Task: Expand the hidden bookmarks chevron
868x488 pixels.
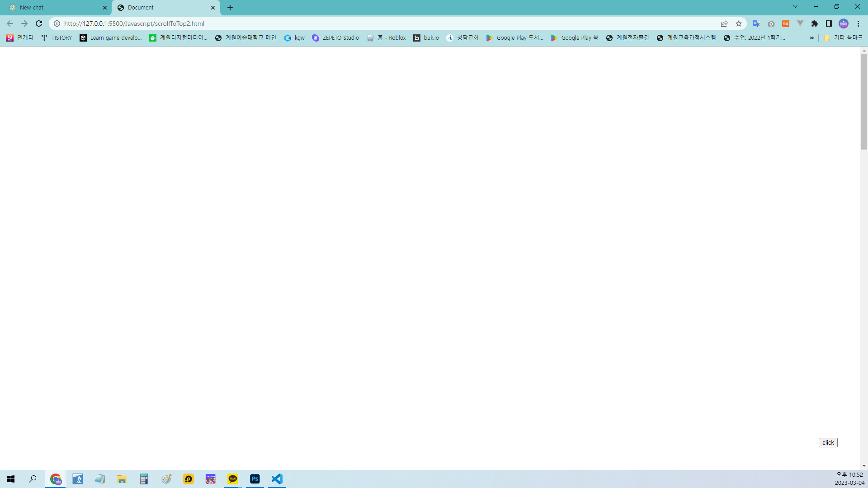Action: [812, 38]
